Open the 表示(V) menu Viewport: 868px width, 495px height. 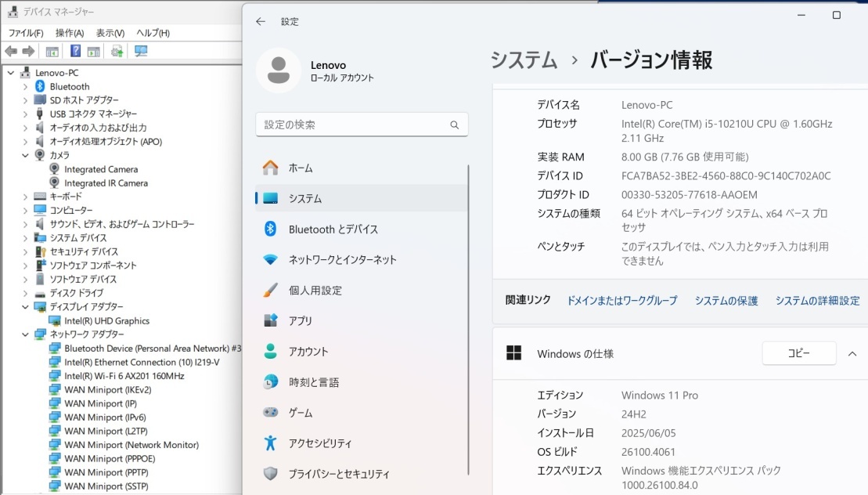pyautogui.click(x=110, y=33)
